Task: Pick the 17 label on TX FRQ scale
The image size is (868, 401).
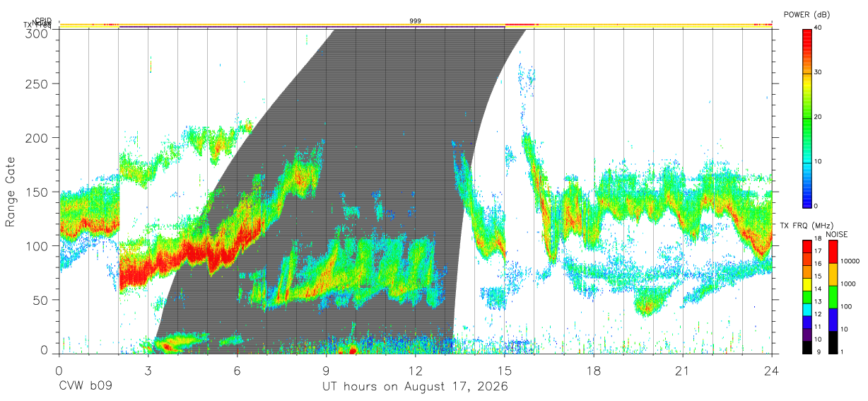Action: pyautogui.click(x=818, y=251)
